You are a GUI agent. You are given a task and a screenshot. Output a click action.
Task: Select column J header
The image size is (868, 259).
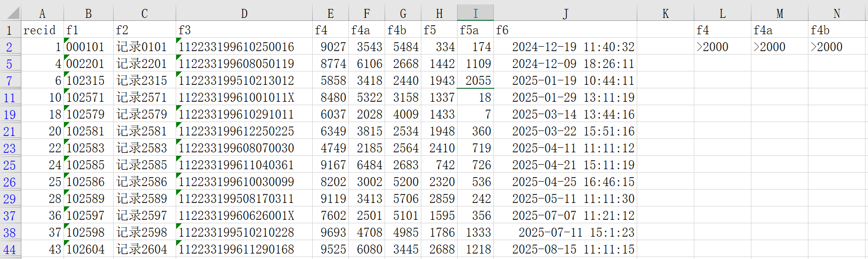565,13
